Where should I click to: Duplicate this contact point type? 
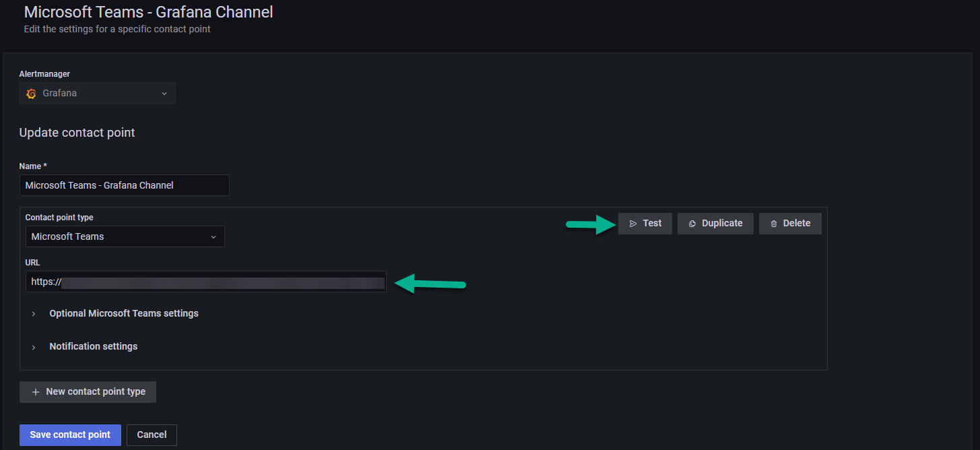point(715,224)
